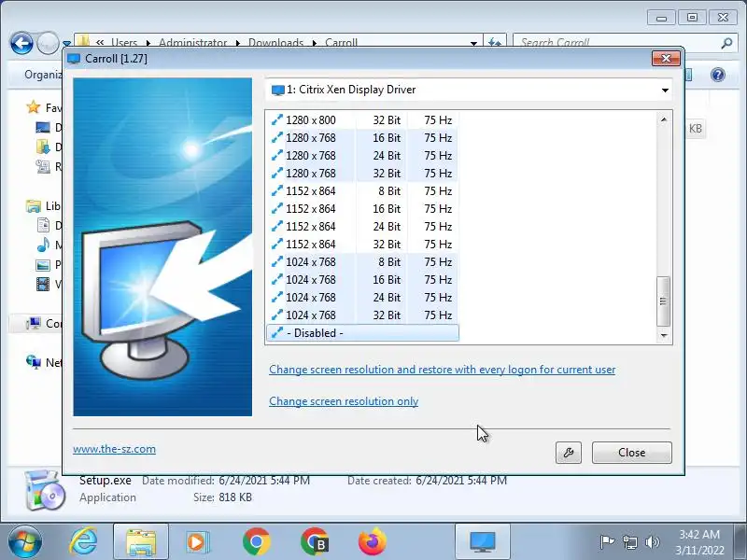Launch Google Chrome from the taskbar
The height and width of the screenshot is (560, 747).
[x=256, y=542]
